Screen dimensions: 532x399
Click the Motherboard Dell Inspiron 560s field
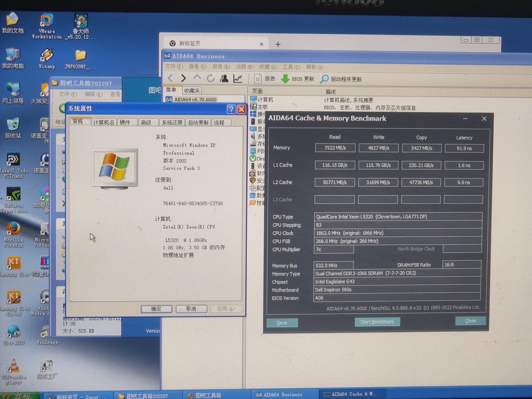(x=398, y=290)
